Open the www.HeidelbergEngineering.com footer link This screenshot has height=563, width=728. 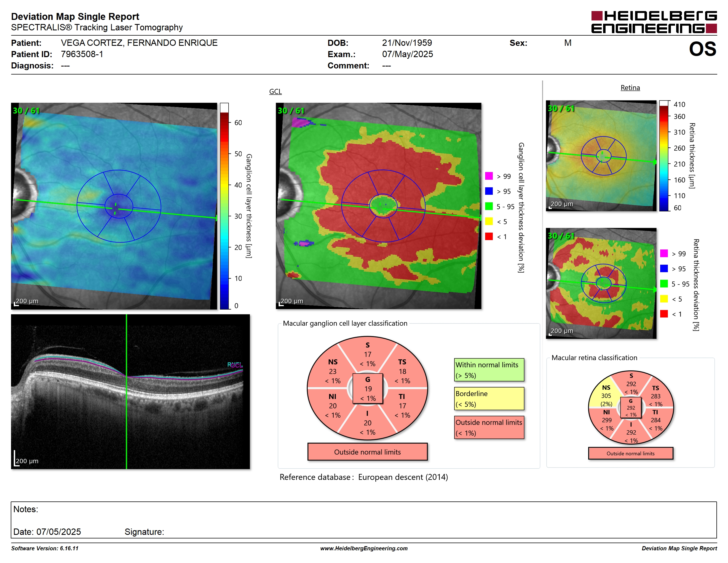tap(364, 548)
